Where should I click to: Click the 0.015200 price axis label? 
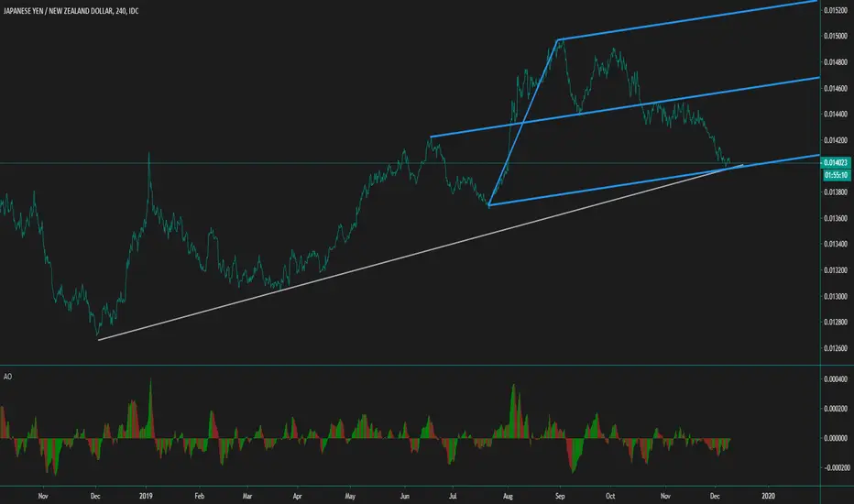(836, 10)
